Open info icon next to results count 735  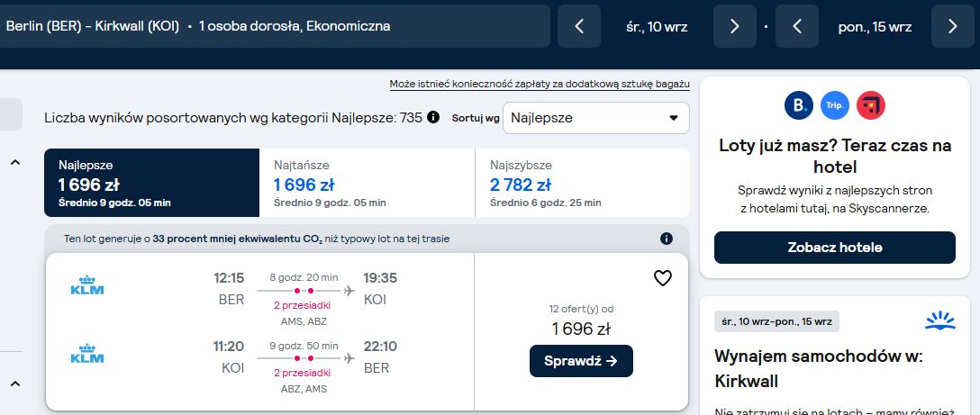click(x=433, y=118)
